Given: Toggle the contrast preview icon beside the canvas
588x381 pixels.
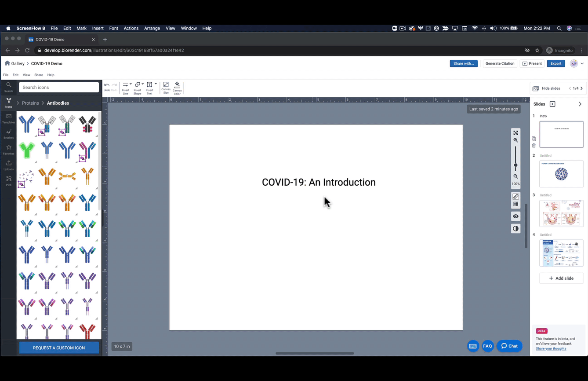Looking at the screenshot, I should point(515,228).
